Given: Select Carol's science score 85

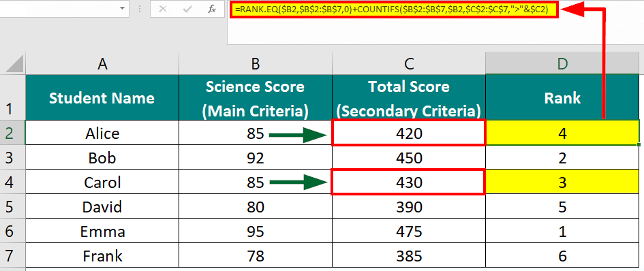Looking at the screenshot, I should 256,182.
